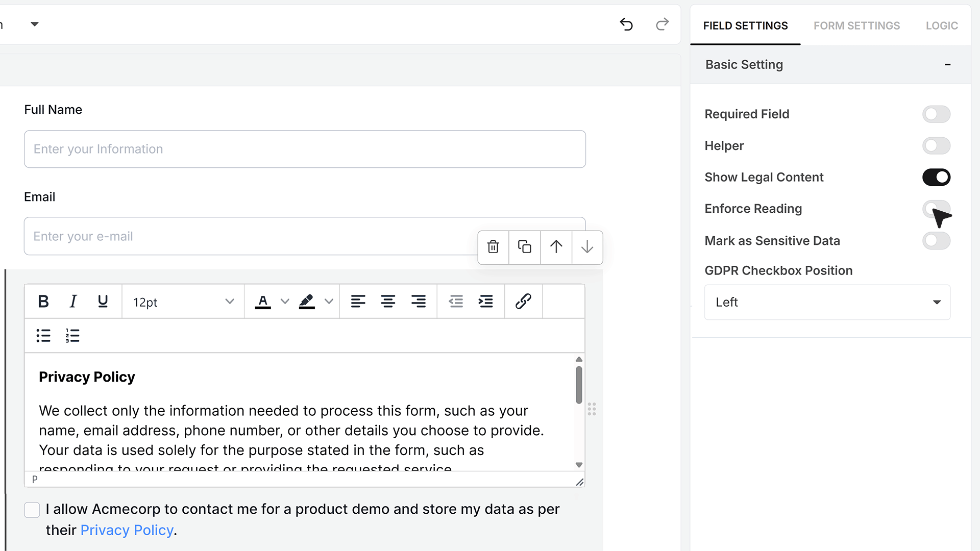Undo the last change
The width and height of the screenshot is (980, 551).
click(626, 24)
